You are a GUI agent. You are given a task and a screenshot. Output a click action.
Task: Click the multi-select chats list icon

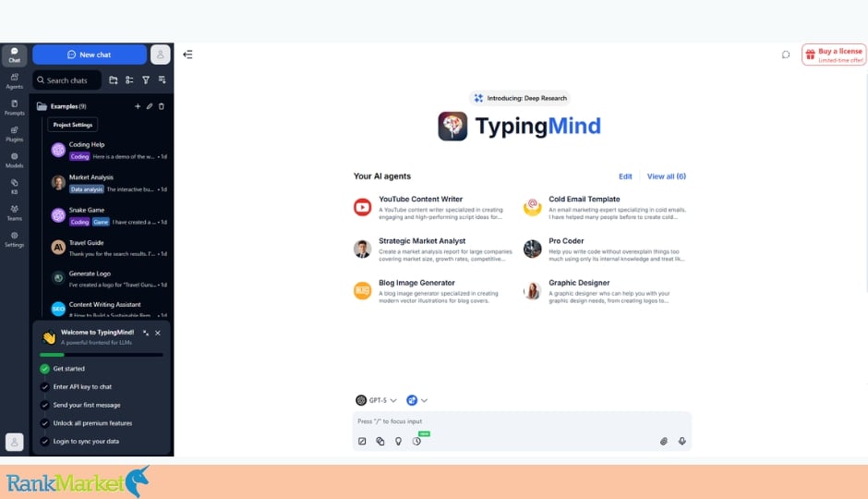[x=129, y=80]
